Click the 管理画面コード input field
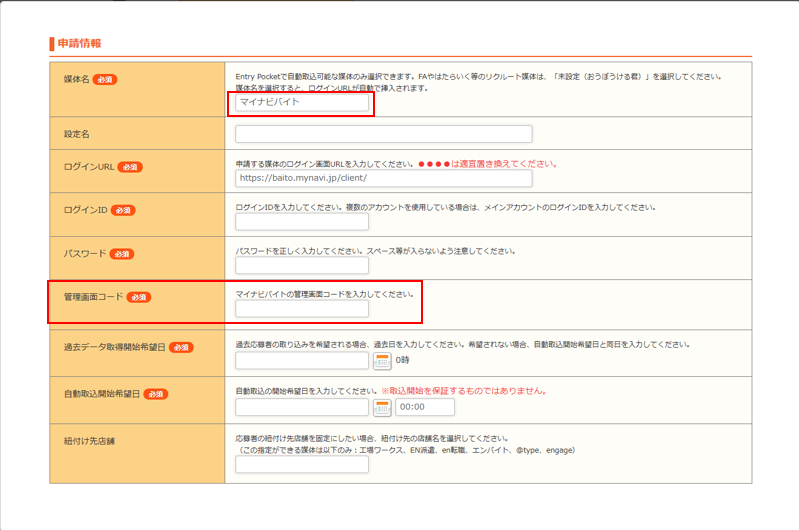Image resolution: width=799 pixels, height=530 pixels. tap(302, 310)
